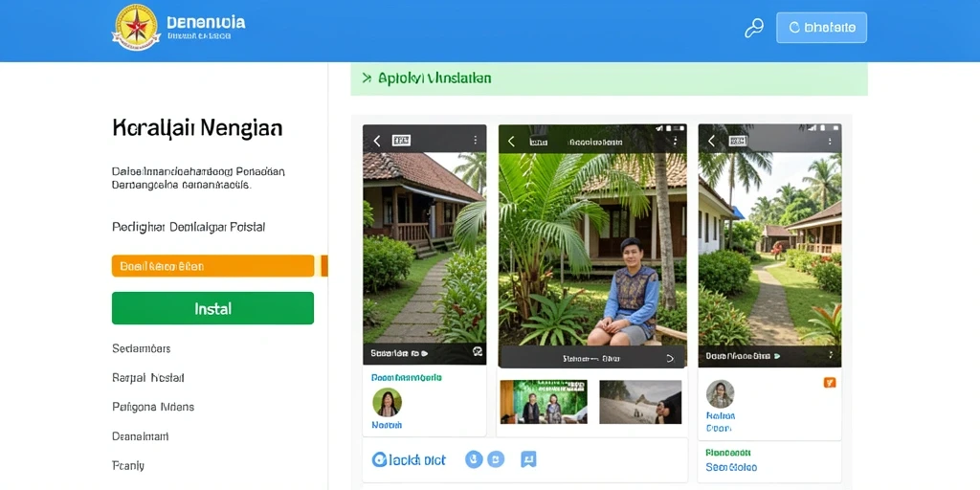Click the site title next to the header logo
This screenshot has width=980, height=490.
click(x=206, y=23)
